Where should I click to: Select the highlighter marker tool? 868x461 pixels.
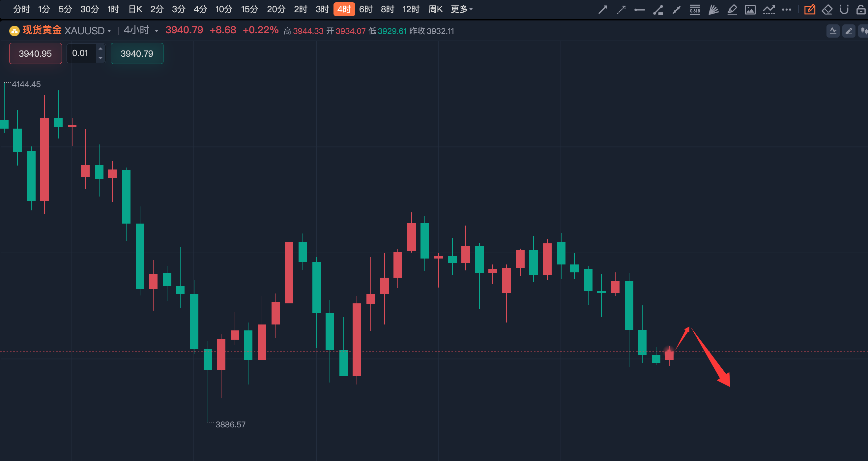732,10
